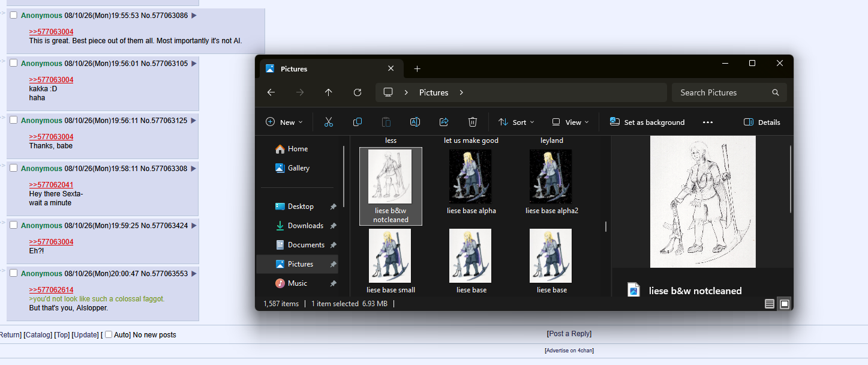Click the Cut scissors icon in Explorer toolbar
The image size is (868, 365).
coord(328,122)
